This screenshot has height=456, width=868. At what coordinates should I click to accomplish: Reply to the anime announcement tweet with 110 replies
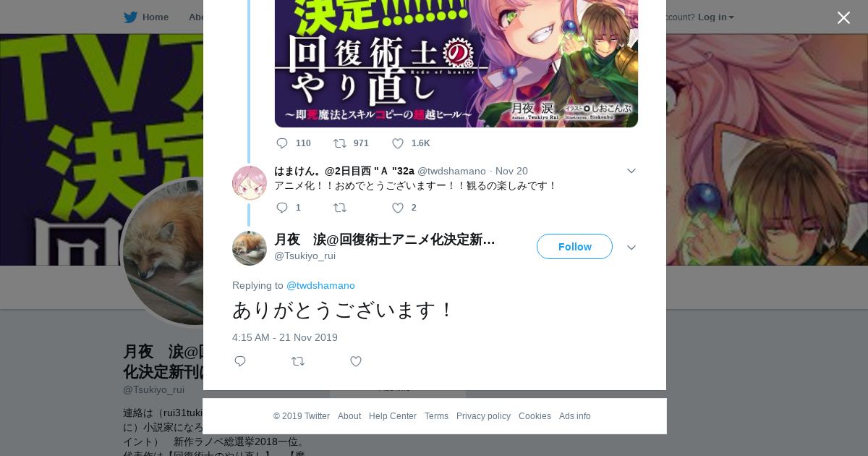pyautogui.click(x=282, y=143)
